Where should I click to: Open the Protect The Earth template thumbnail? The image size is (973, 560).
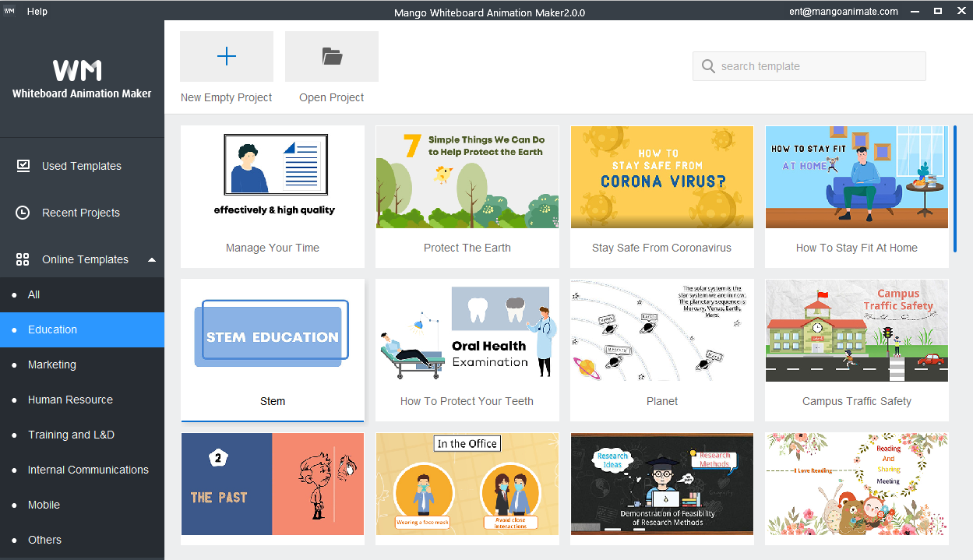coord(467,177)
